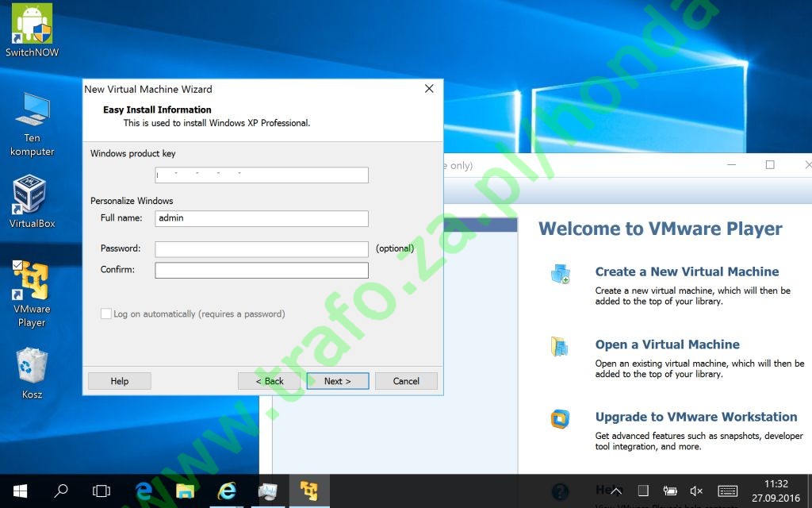
Task: Open the touch keyboard from the tray
Action: point(728,491)
